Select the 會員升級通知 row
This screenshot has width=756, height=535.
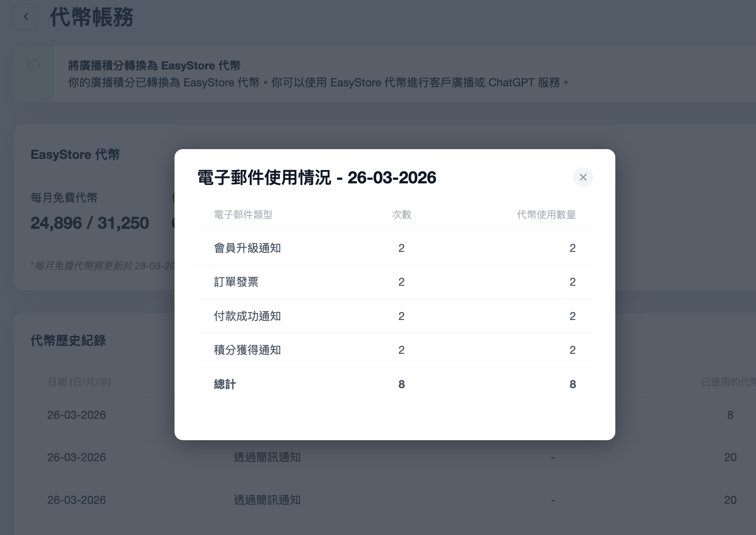click(247, 248)
